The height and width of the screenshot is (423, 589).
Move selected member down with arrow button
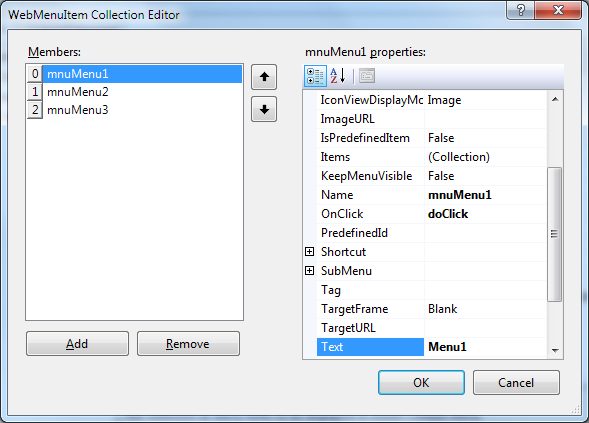264,109
